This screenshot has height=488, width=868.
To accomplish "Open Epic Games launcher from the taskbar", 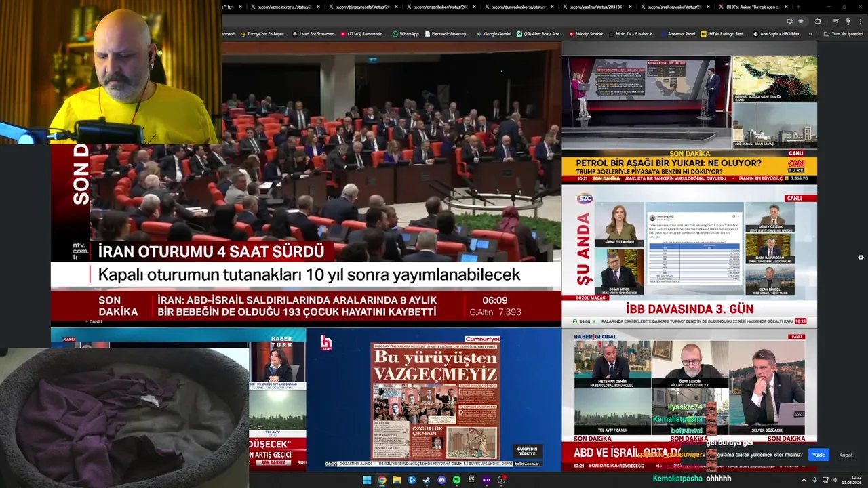I will point(471,480).
